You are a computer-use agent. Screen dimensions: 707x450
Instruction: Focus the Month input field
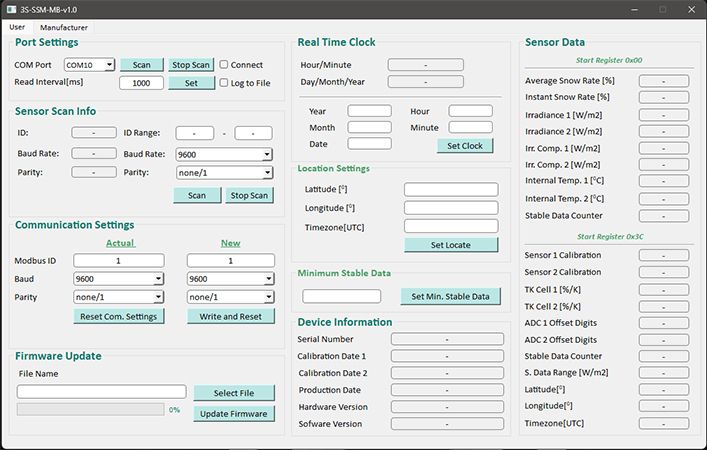point(369,127)
